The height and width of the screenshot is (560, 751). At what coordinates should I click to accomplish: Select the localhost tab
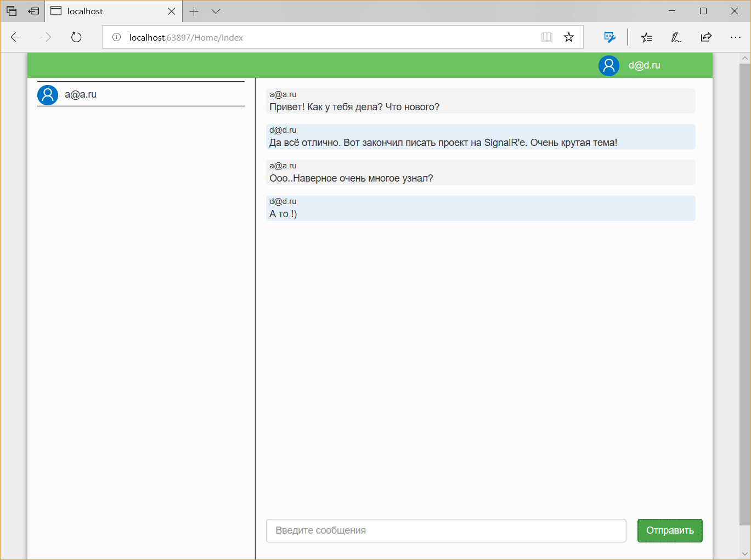click(x=114, y=11)
